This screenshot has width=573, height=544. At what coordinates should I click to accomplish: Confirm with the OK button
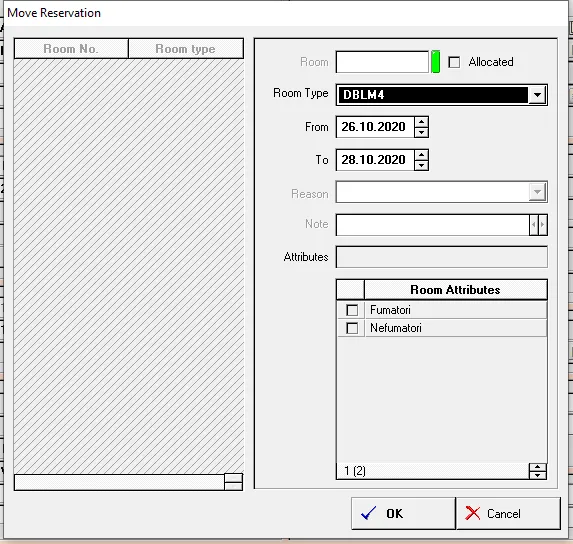[403, 513]
